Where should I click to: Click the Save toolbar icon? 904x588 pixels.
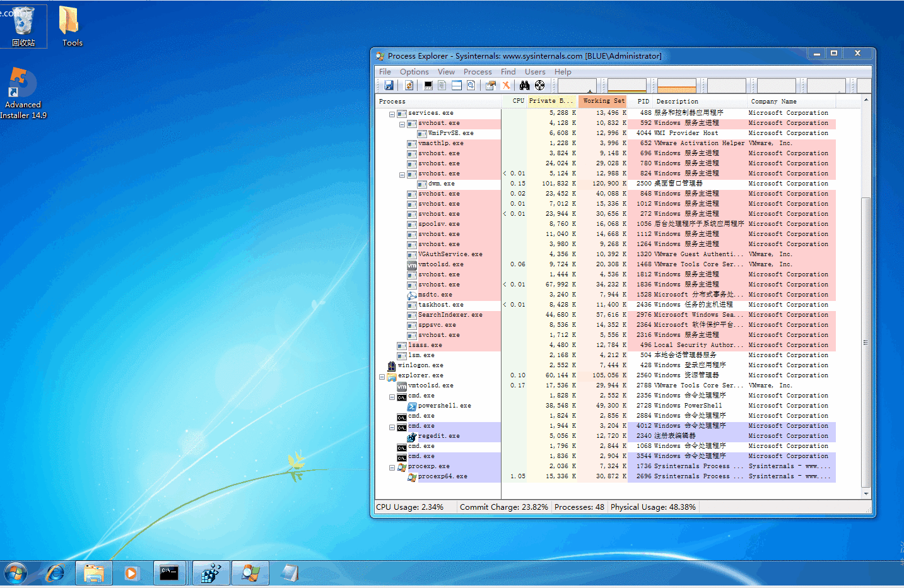389,85
